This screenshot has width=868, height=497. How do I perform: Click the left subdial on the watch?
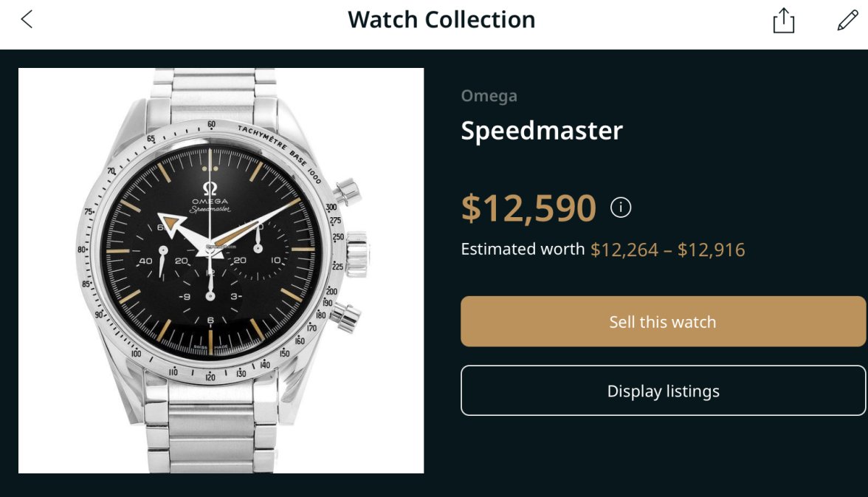160,261
